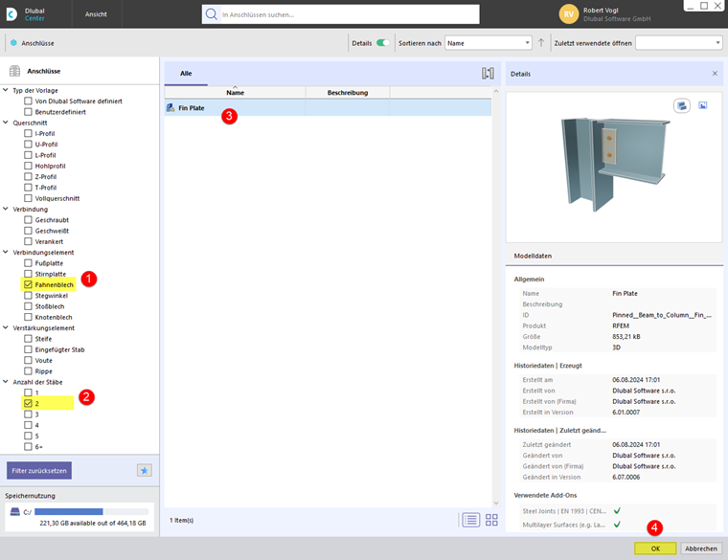
Task: Select the Modelldaten tab
Action: coord(533,256)
